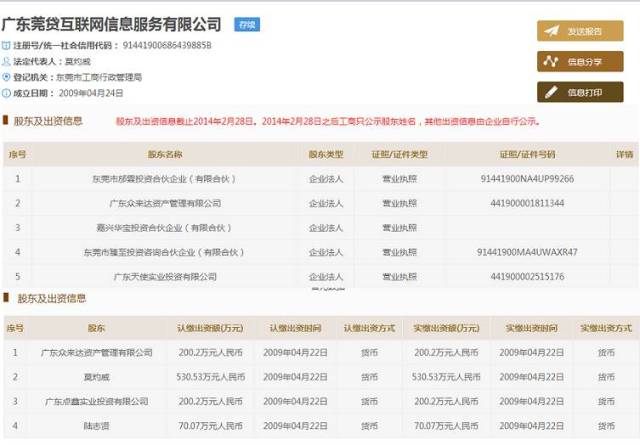
Task: Click subscribed amount 70.07万元人民币
Action: [210, 426]
